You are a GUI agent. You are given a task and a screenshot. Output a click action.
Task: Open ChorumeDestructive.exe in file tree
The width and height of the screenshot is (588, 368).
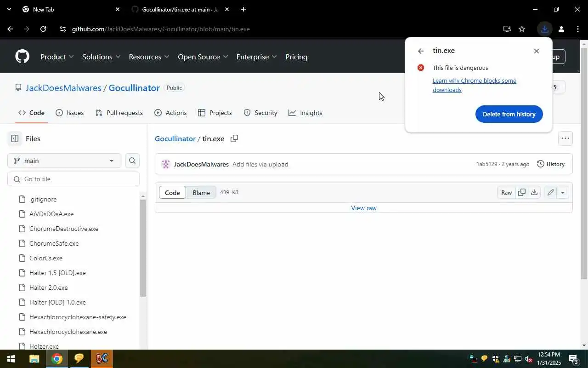pyautogui.click(x=64, y=229)
